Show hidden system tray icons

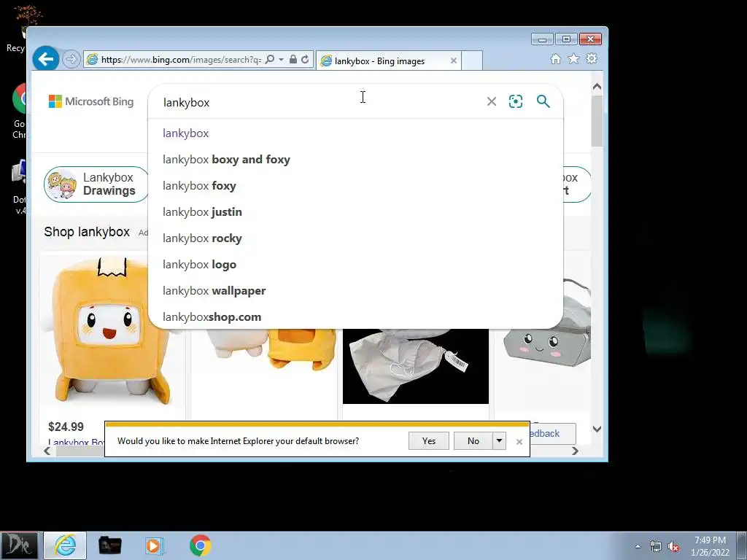tap(638, 546)
